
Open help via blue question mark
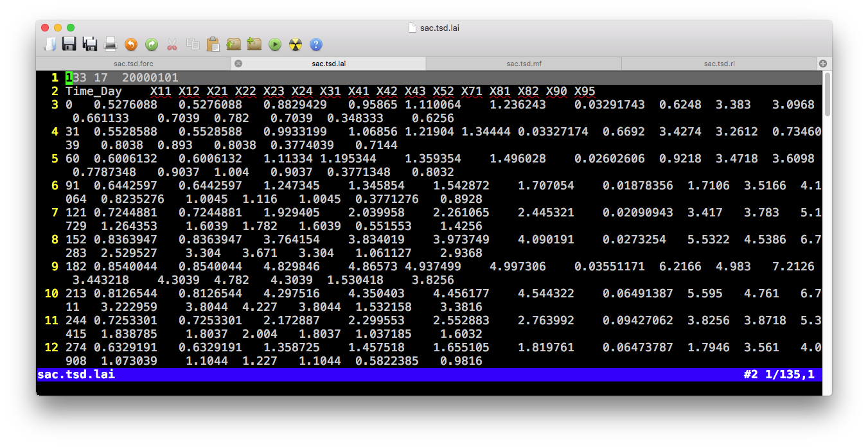[x=315, y=44]
